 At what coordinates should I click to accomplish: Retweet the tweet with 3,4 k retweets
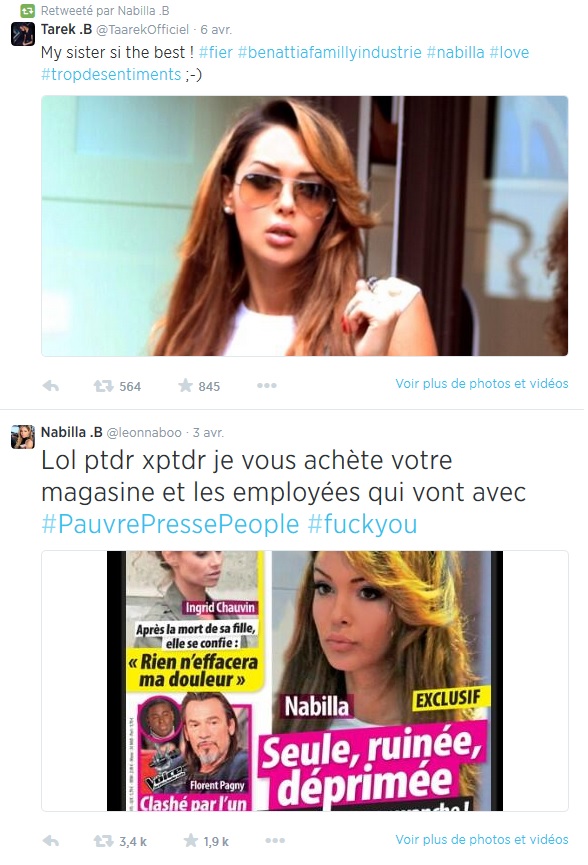tap(103, 841)
